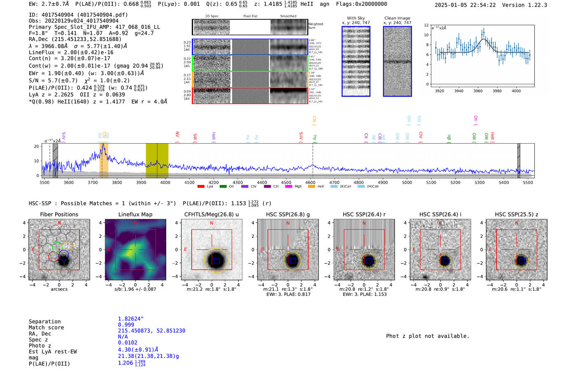Click the S/N = 5.7(±0.7) value
Viewport: 576px width, 392px height.
[x=53, y=81]
